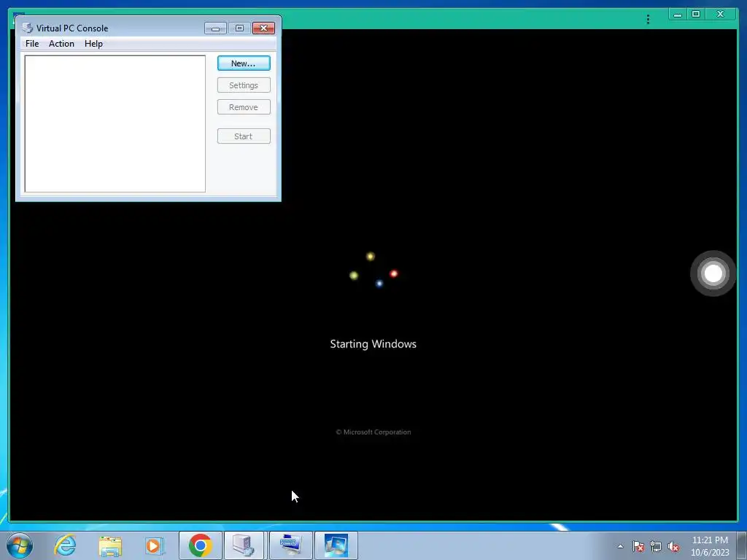Click the Show desktop strip at taskbar end

(x=742, y=545)
